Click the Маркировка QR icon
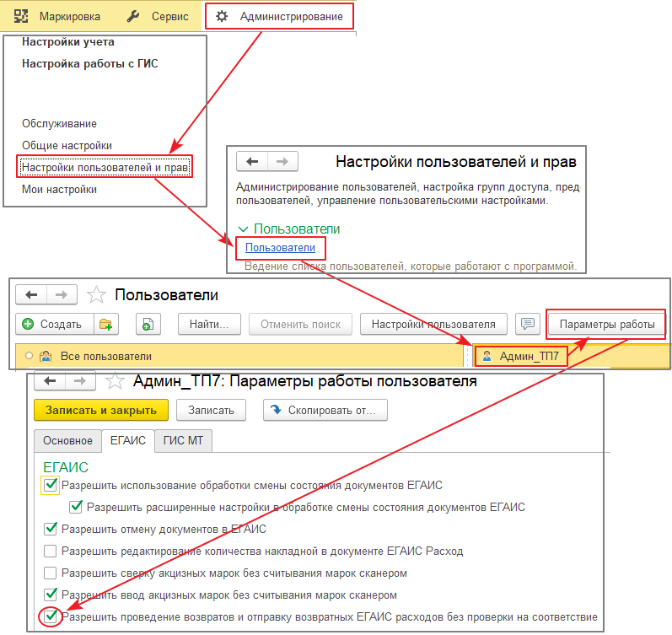 pos(20,16)
